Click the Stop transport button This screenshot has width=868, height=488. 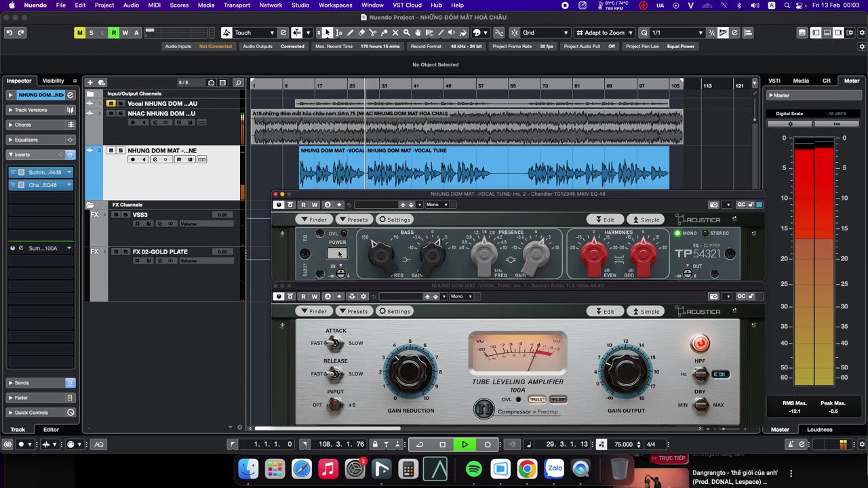(x=442, y=445)
